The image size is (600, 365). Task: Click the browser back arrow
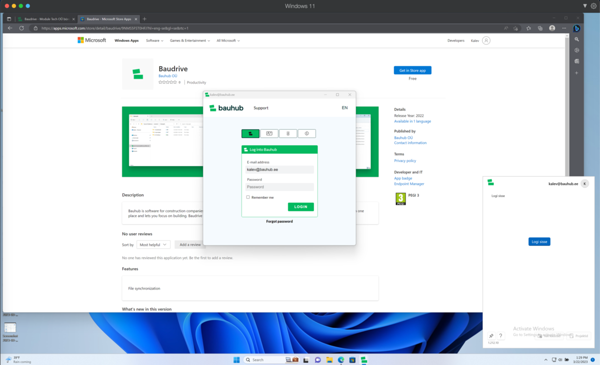pyautogui.click(x=10, y=28)
